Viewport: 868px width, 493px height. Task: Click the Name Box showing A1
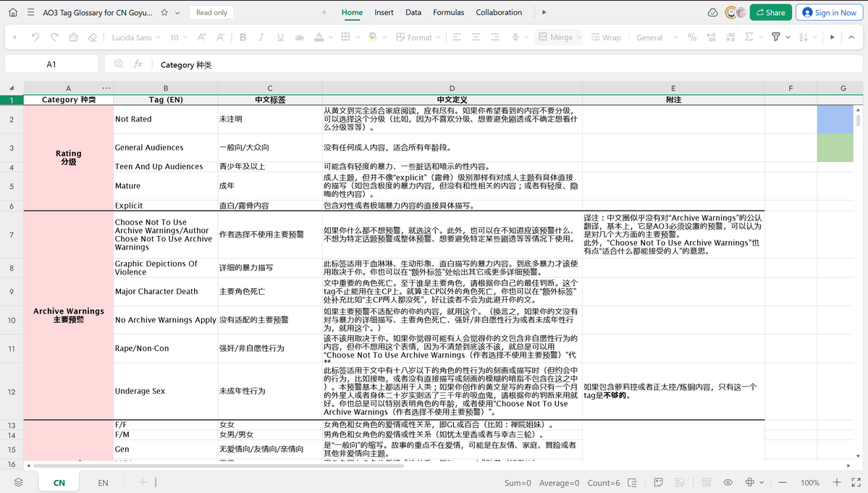tap(51, 64)
